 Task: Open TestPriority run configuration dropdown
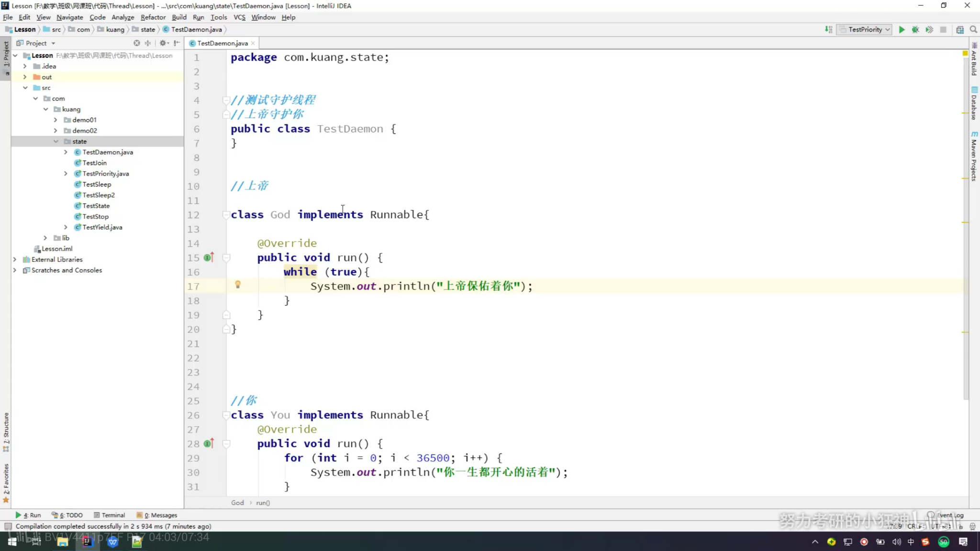865,30
